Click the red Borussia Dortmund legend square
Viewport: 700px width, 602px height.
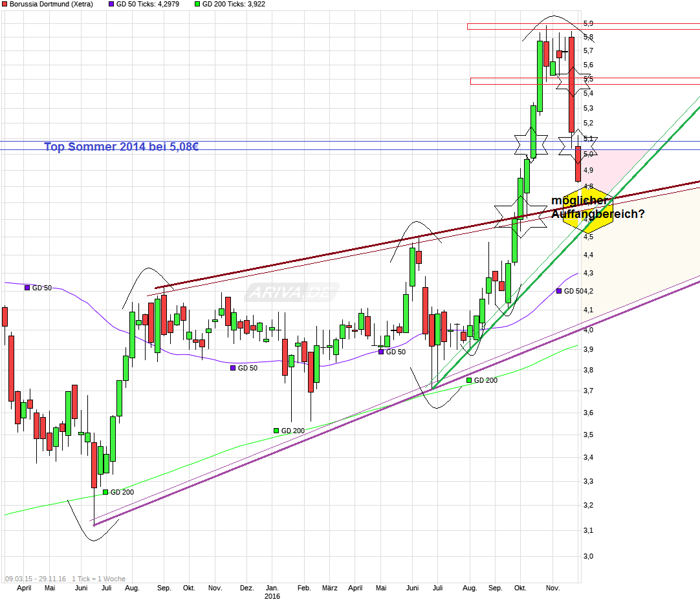[x=5, y=4]
